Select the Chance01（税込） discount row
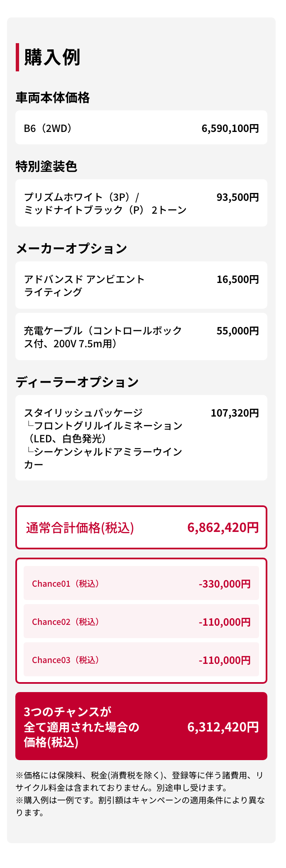This screenshot has height=868, width=286. [x=141, y=583]
